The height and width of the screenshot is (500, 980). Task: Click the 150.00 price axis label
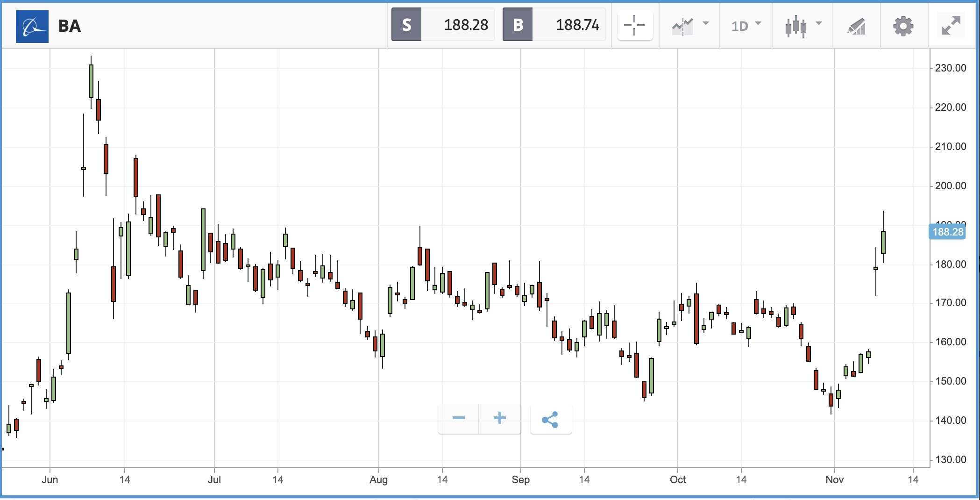[x=951, y=381]
